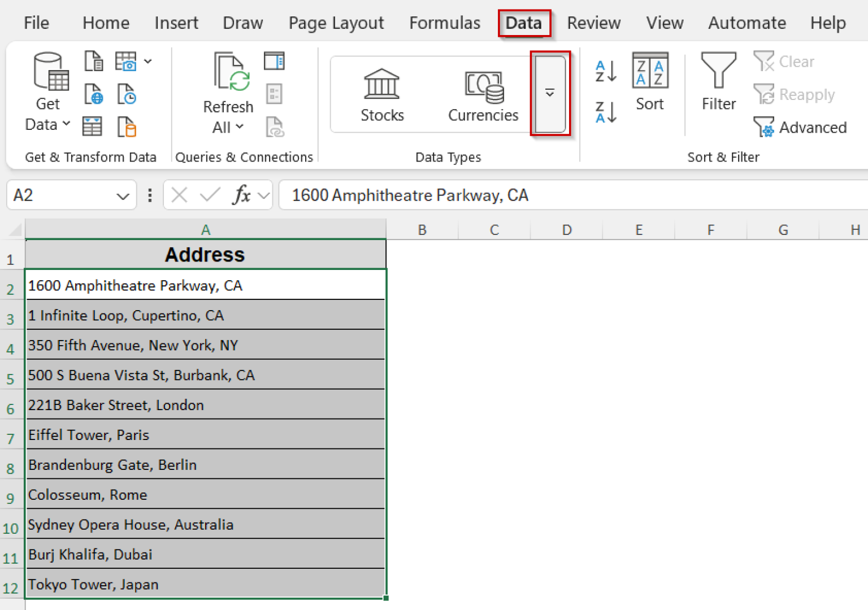Open the Queries & Connections pane
Screen dimensions: 868x610
click(274, 61)
